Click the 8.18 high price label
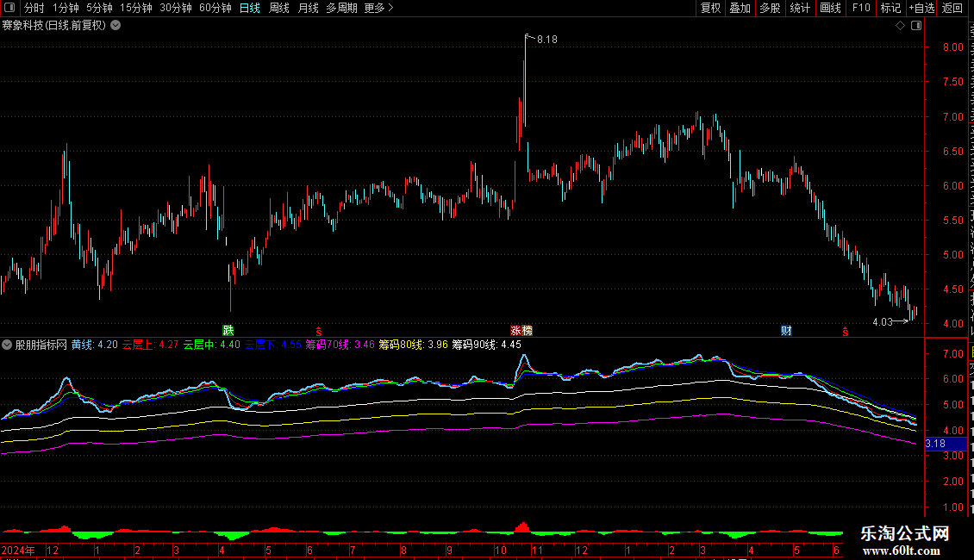Viewport: 974px width, 560px height. [547, 40]
